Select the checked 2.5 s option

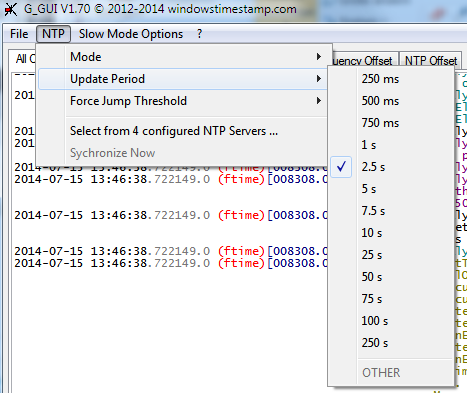click(x=391, y=167)
